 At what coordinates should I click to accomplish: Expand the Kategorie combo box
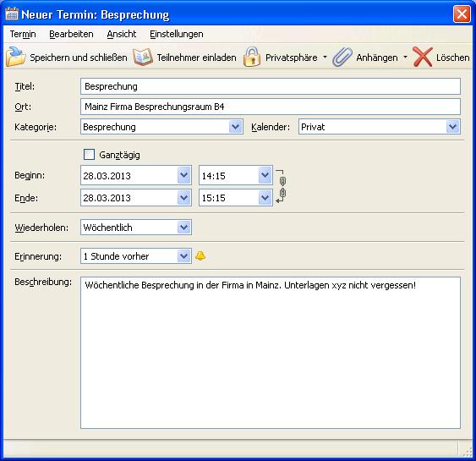coord(235,127)
